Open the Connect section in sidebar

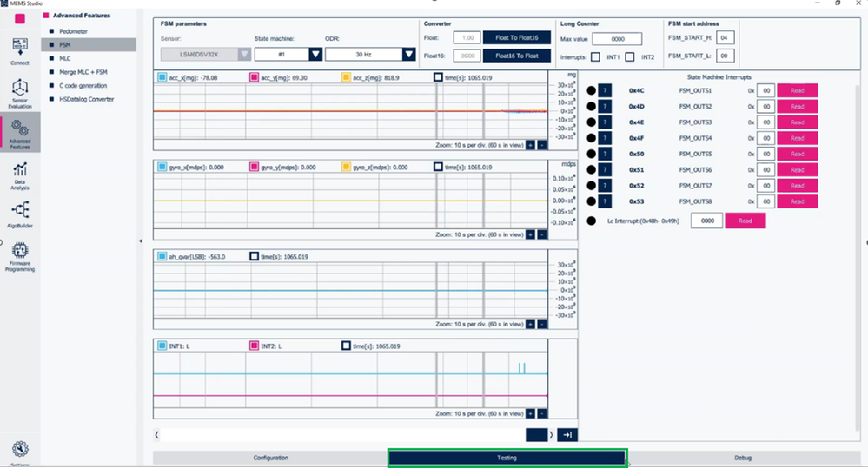point(20,51)
